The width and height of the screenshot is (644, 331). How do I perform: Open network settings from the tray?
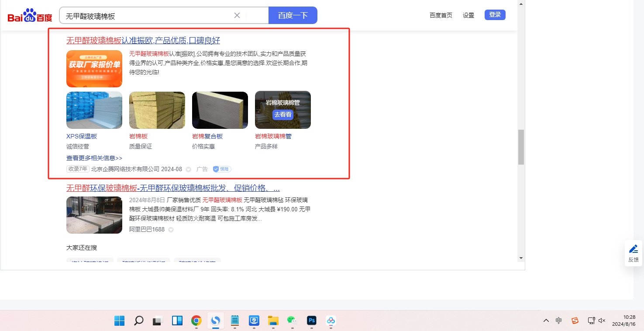tap(592, 321)
